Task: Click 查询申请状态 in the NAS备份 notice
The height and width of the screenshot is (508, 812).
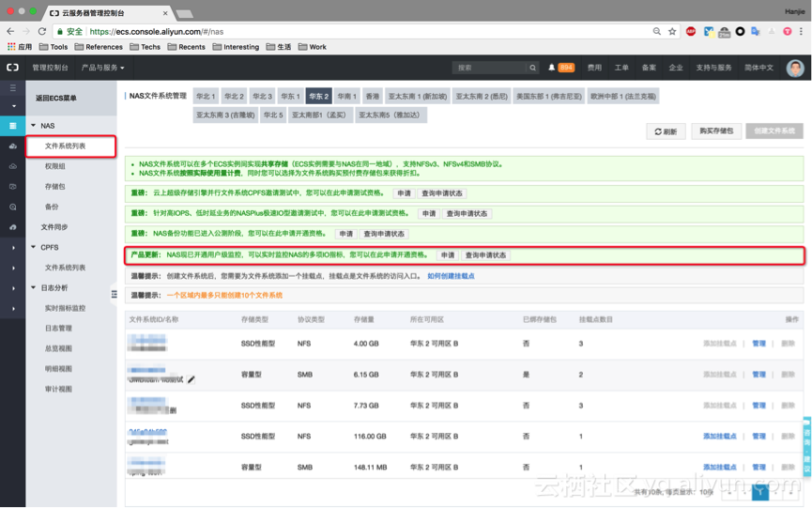Action: click(384, 234)
